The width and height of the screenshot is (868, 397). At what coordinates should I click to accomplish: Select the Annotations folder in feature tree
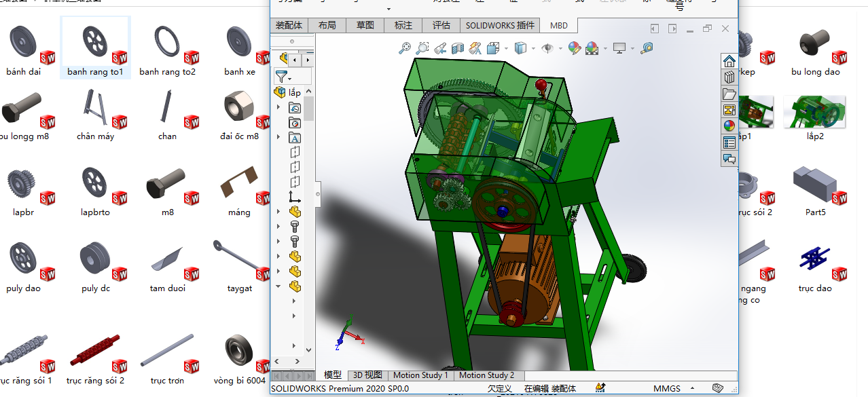pos(295,138)
